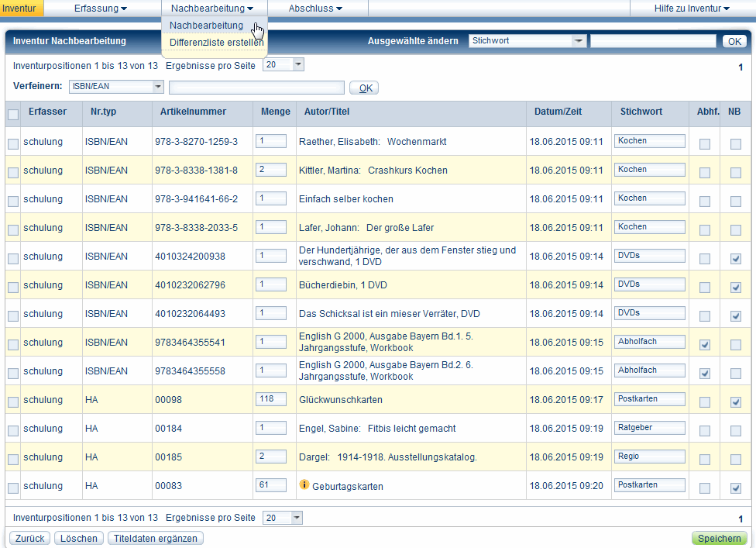Screen dimensions: 756x548
Task: Expand the ISBN/EAN Verfeinern dropdown
Action: (158, 88)
